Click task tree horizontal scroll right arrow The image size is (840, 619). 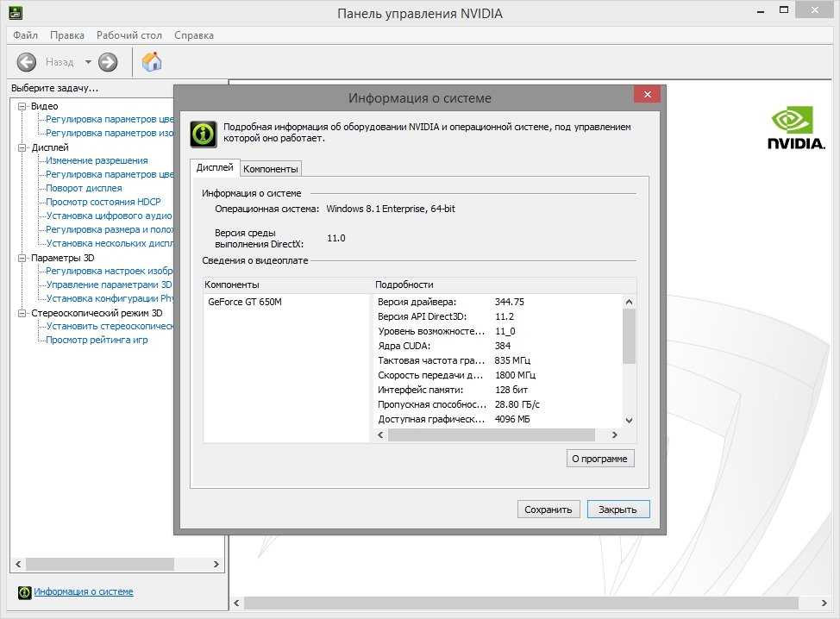(216, 564)
